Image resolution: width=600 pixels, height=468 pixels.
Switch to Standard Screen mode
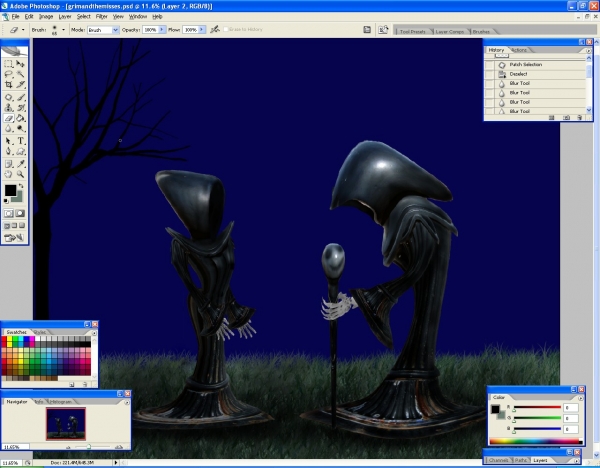tap(7, 226)
